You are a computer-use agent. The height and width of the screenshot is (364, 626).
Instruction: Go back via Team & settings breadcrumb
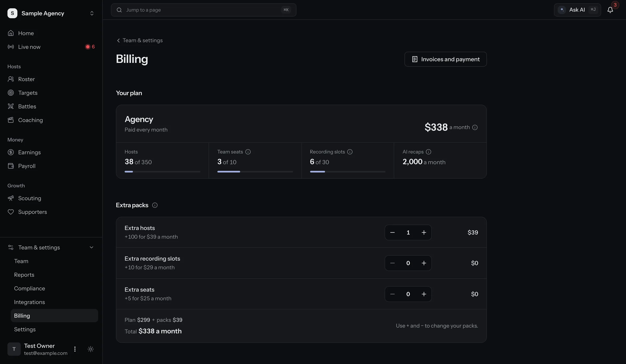tap(140, 40)
